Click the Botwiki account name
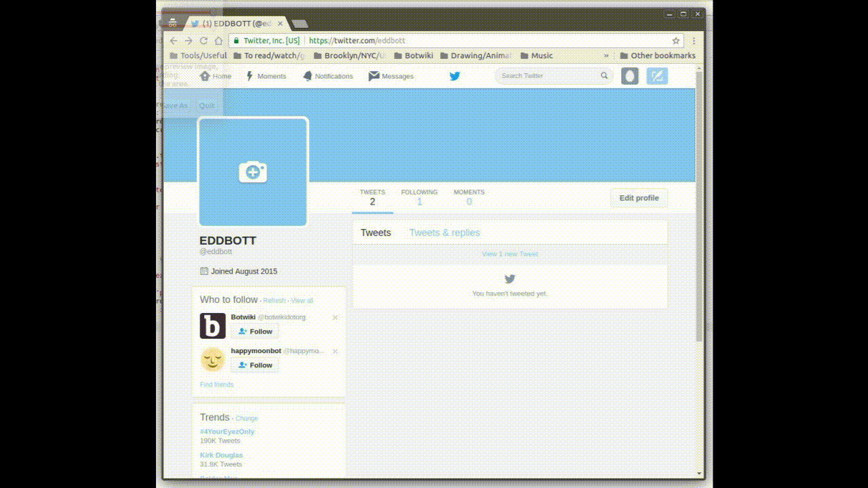868x488 pixels. coord(243,317)
